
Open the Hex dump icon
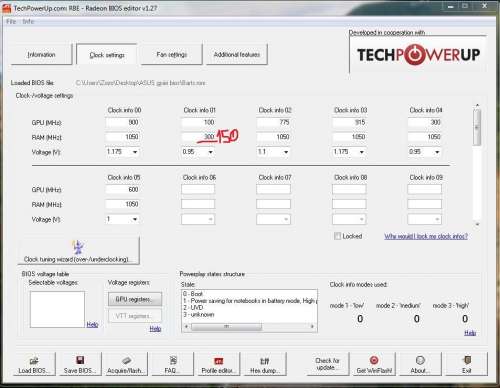point(265,361)
